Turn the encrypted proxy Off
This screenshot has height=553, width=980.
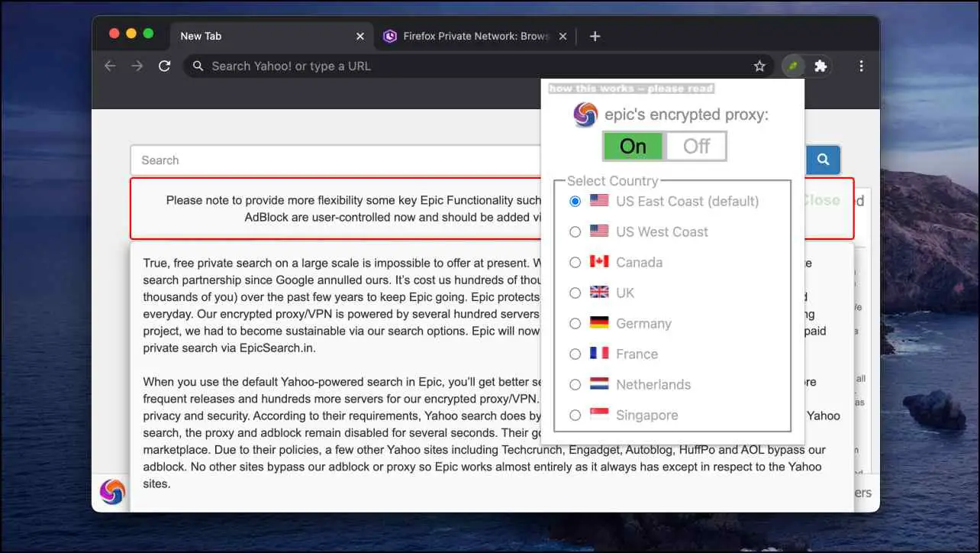[x=696, y=146]
